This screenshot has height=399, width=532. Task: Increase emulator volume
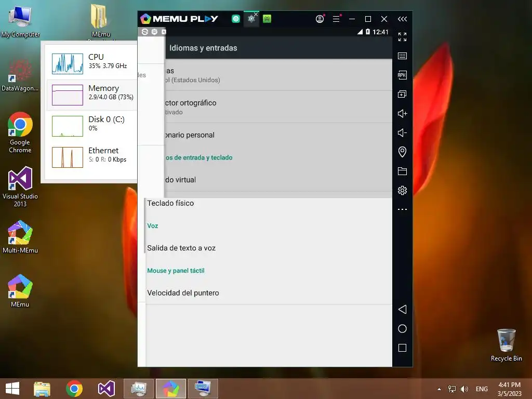(x=403, y=114)
